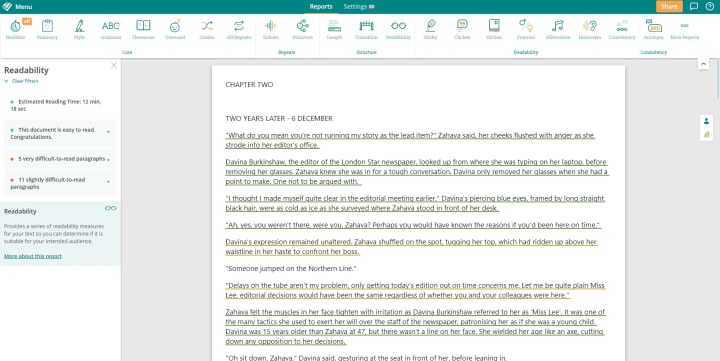720x361 pixels.
Task: Open the Diction report
Action: 494,29
